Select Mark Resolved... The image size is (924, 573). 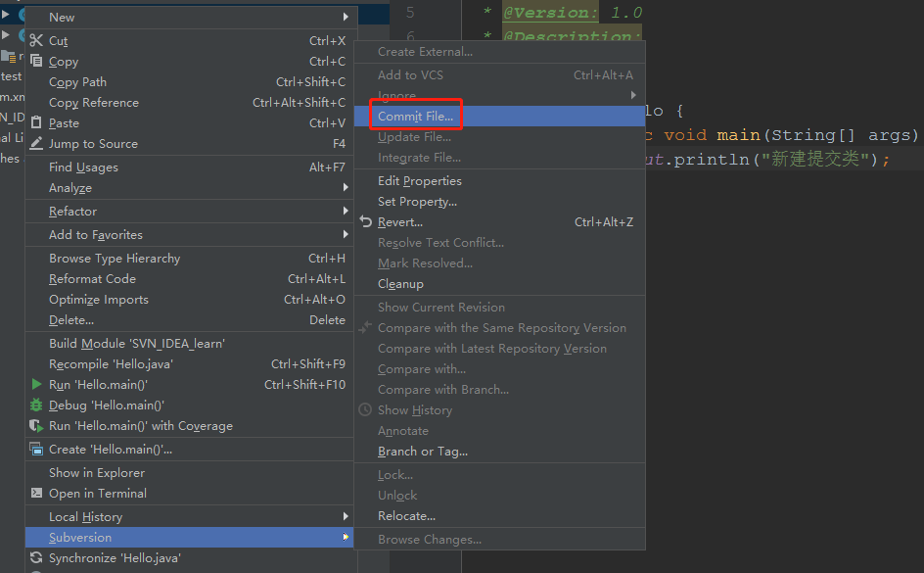(500, 263)
